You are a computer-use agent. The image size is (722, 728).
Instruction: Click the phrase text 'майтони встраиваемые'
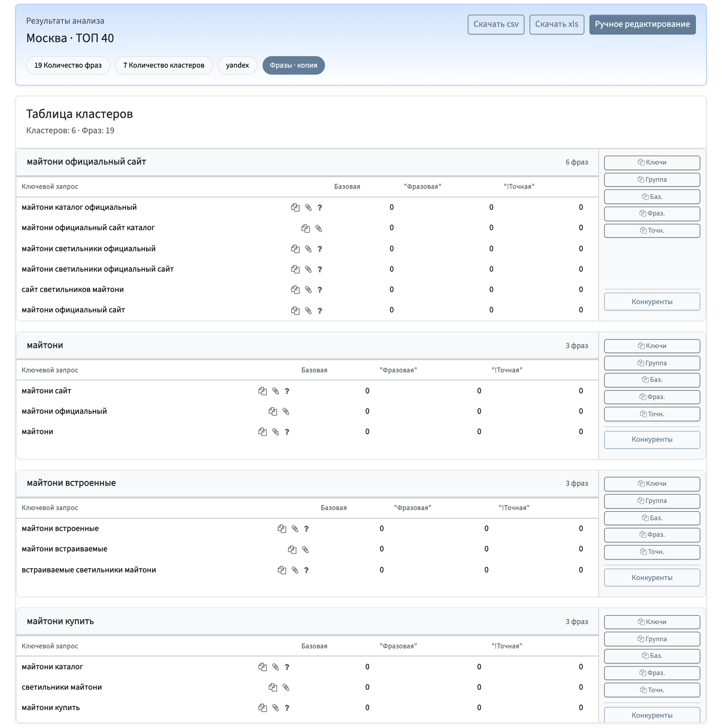(x=65, y=549)
